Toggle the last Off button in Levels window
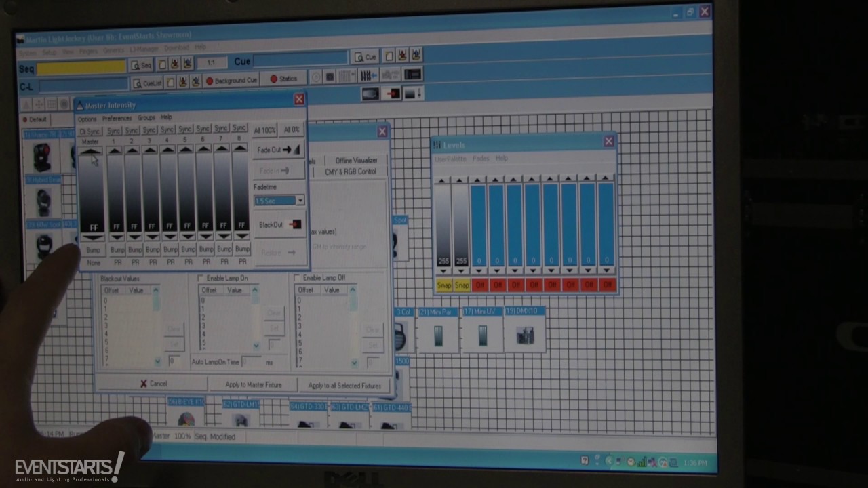The width and height of the screenshot is (868, 488). [607, 285]
